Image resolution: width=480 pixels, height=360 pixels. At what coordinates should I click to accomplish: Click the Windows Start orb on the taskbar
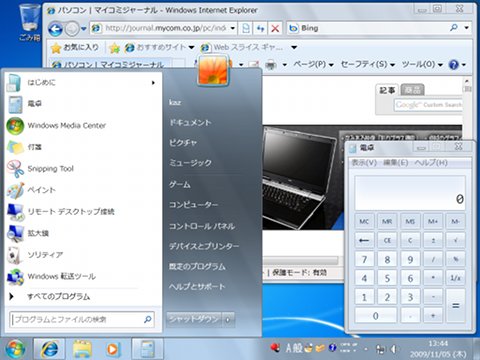pyautogui.click(x=15, y=349)
